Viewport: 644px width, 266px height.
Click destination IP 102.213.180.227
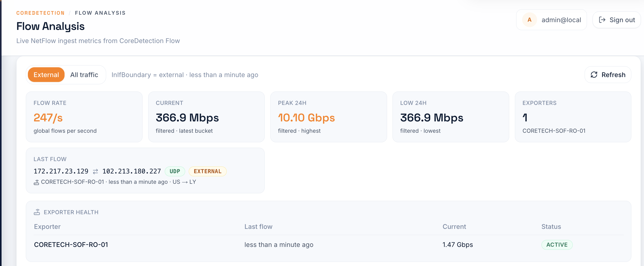click(132, 171)
